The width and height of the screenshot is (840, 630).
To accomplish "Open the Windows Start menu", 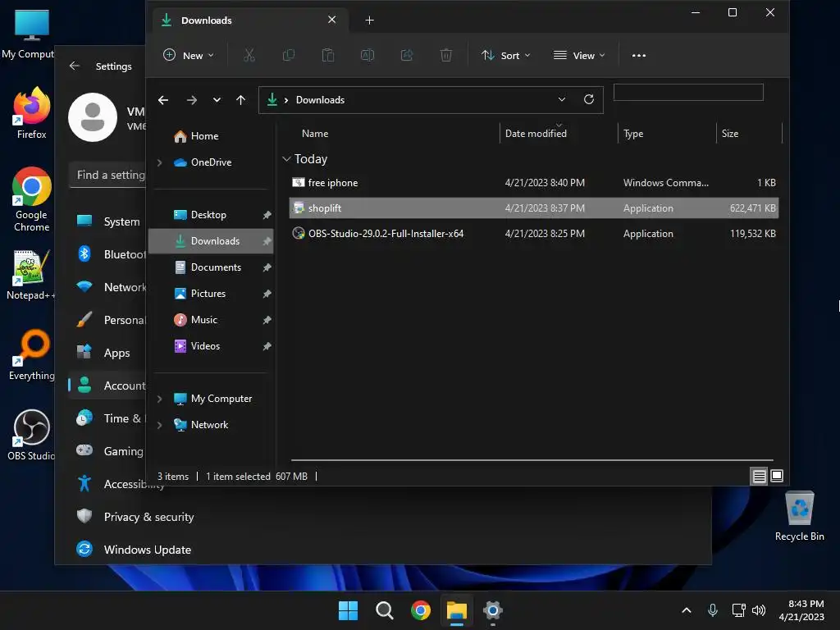I will coord(348,610).
